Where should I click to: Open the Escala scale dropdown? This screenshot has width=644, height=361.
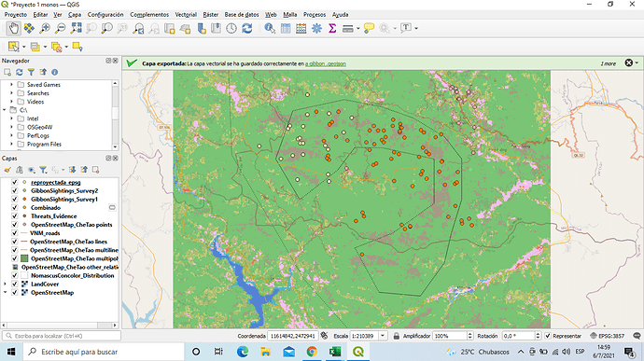tap(383, 336)
